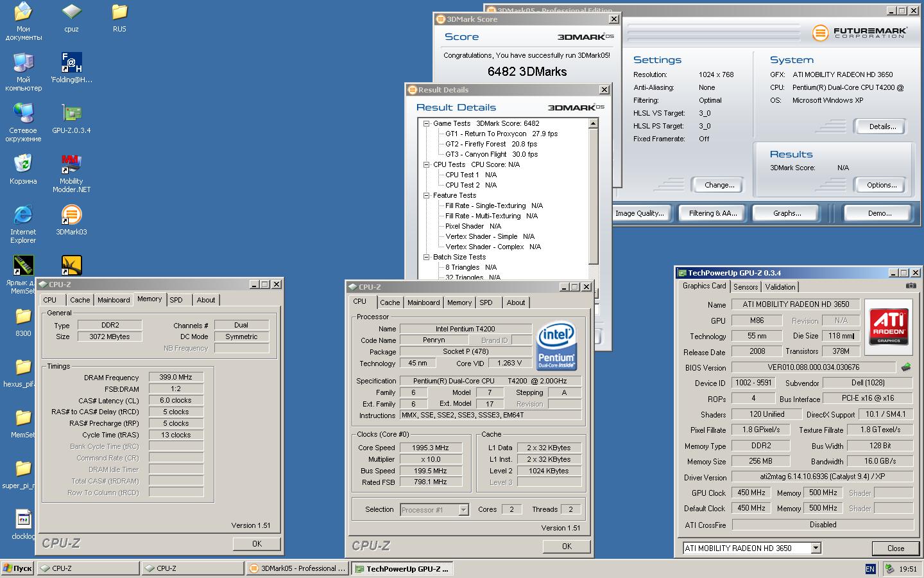Click the 6482 3DMarks score text
The image size is (924, 578).
pos(527,71)
